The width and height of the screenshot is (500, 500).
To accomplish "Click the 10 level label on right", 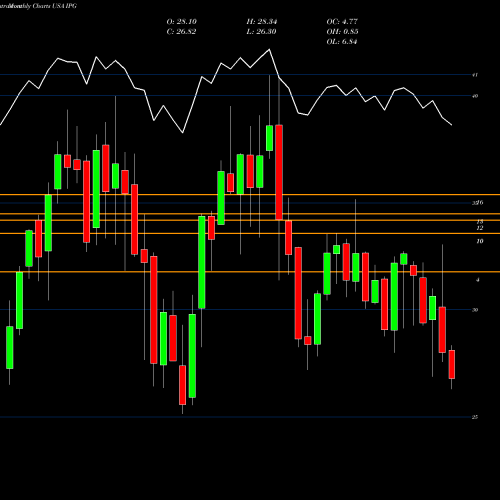I will point(480,241).
